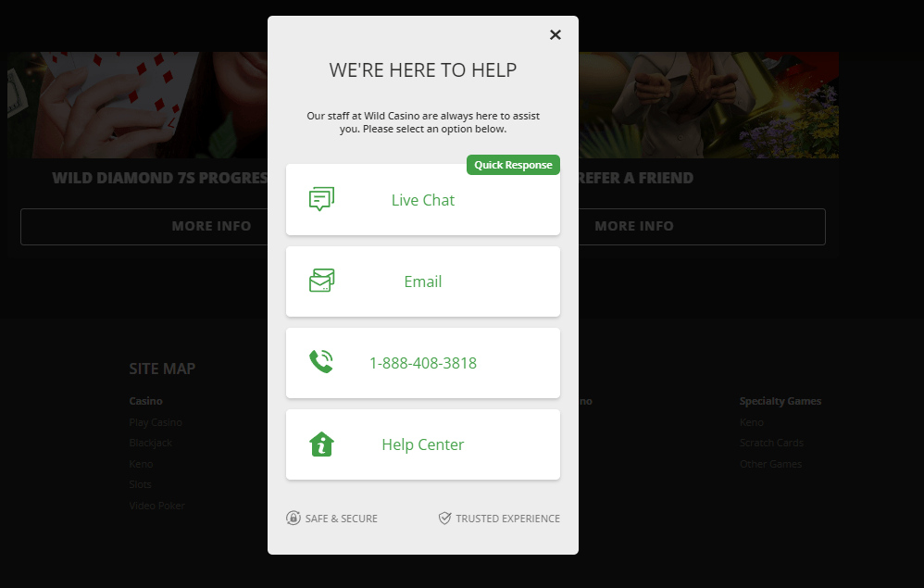Click the Live Chat speech bubbles icon
The height and width of the screenshot is (588, 924).
click(322, 199)
